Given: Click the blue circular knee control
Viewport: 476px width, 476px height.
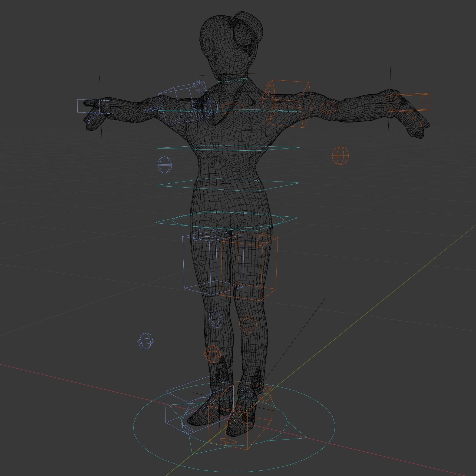Looking at the screenshot, I should click(215, 319).
